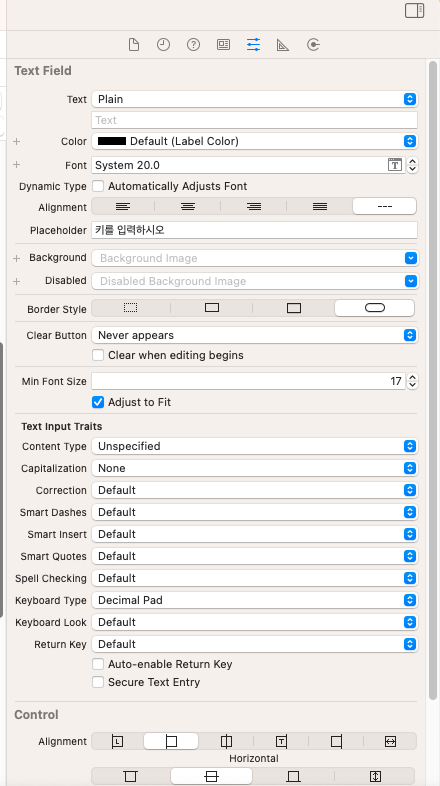Screen dimensions: 440x786
Task: Open the Color dropdown Default (Label Color)
Action: 255,141
